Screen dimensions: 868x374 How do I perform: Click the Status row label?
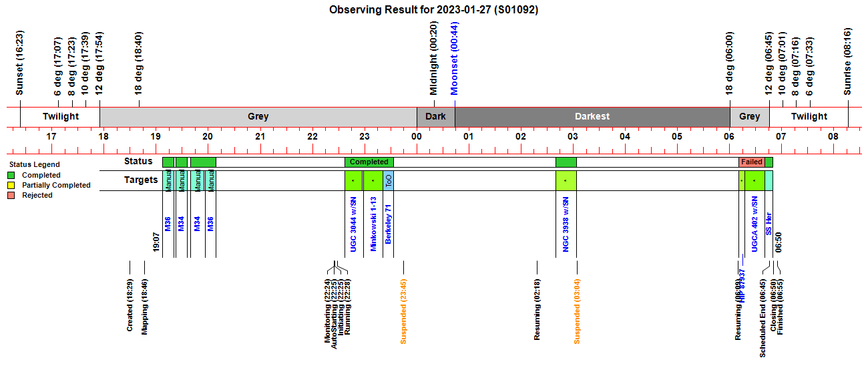click(x=138, y=161)
